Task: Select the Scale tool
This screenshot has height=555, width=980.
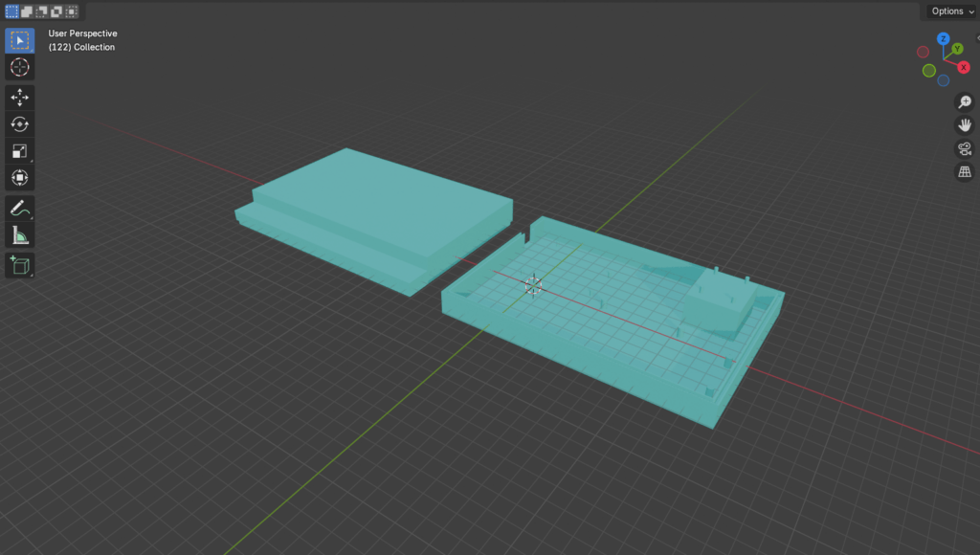Action: coord(19,151)
